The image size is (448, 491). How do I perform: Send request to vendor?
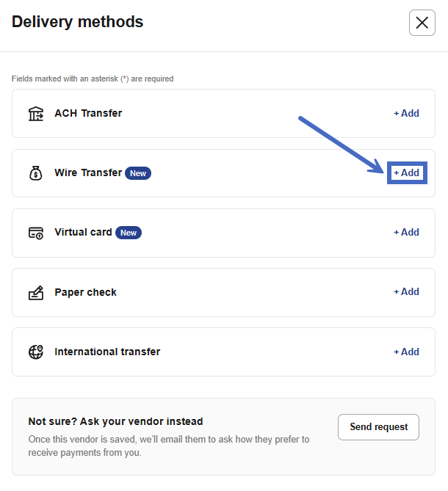coord(378,427)
